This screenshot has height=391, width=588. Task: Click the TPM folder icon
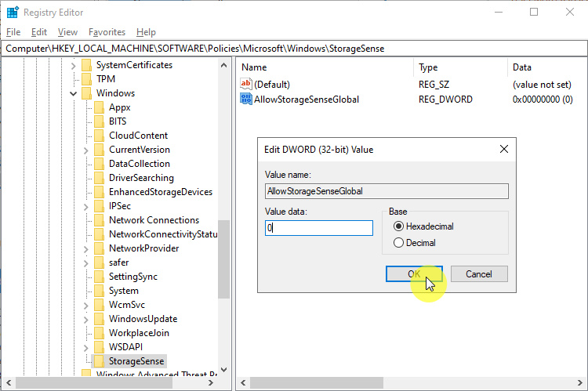click(86, 79)
